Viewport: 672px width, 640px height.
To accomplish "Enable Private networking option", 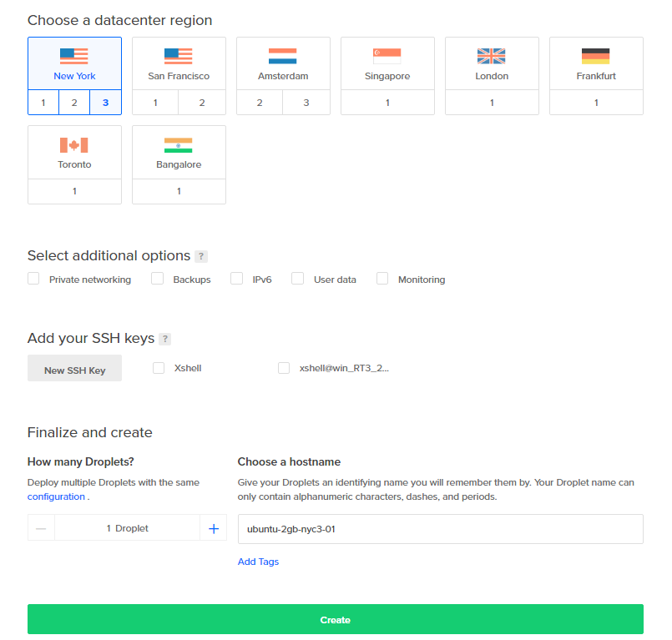I will pyautogui.click(x=33, y=279).
